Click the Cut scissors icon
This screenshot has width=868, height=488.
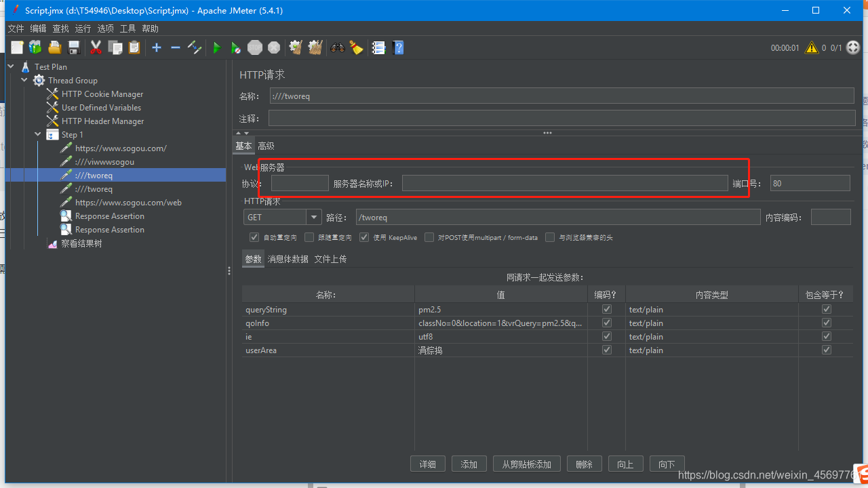(96, 47)
